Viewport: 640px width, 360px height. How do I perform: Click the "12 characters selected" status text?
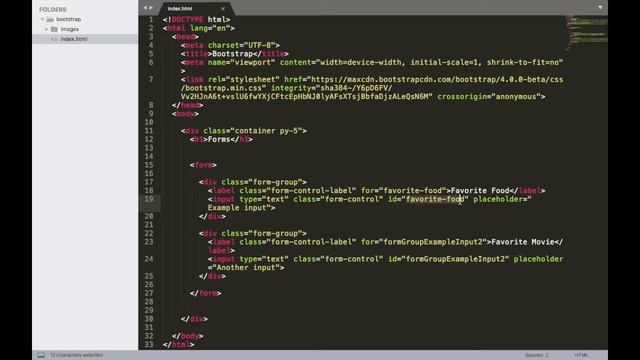point(76,355)
